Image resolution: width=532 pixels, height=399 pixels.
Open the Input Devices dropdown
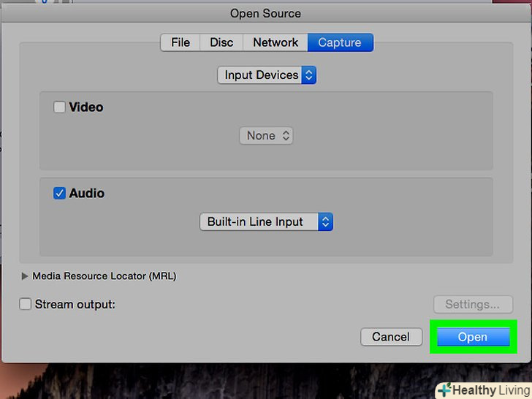267,75
